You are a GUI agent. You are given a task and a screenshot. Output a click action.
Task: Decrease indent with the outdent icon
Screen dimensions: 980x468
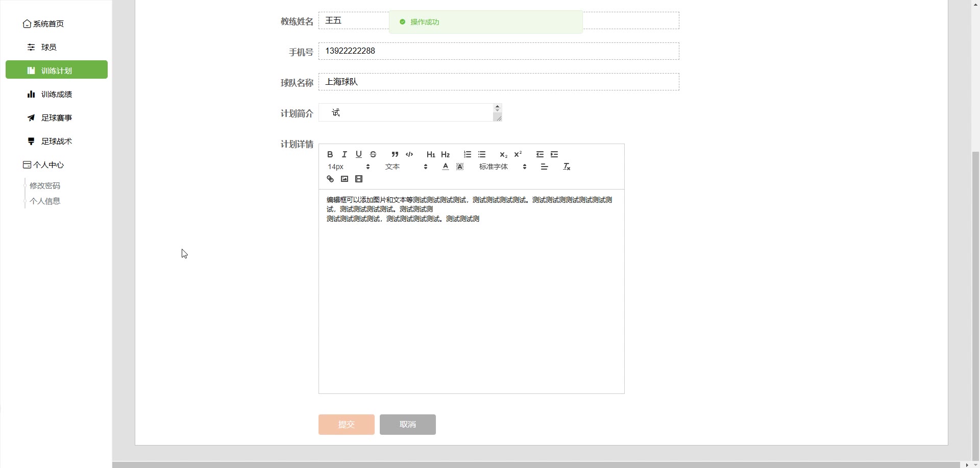[540, 154]
